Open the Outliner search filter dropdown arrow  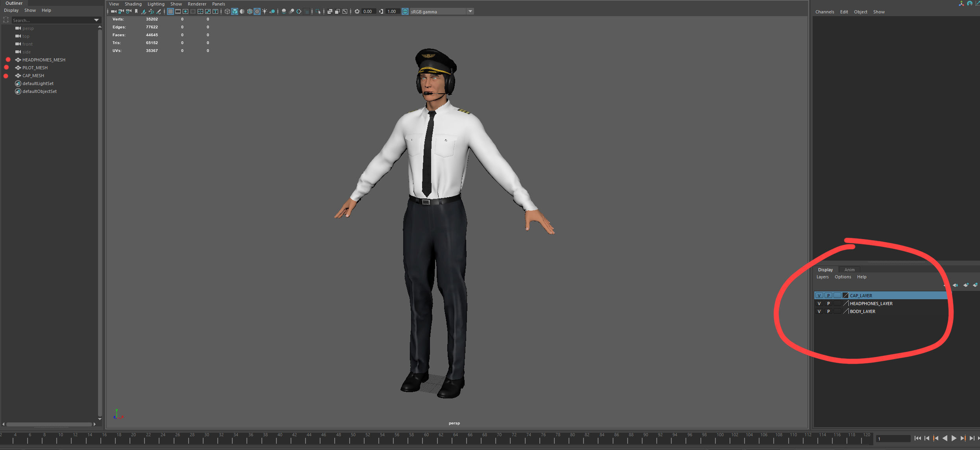tap(96, 20)
